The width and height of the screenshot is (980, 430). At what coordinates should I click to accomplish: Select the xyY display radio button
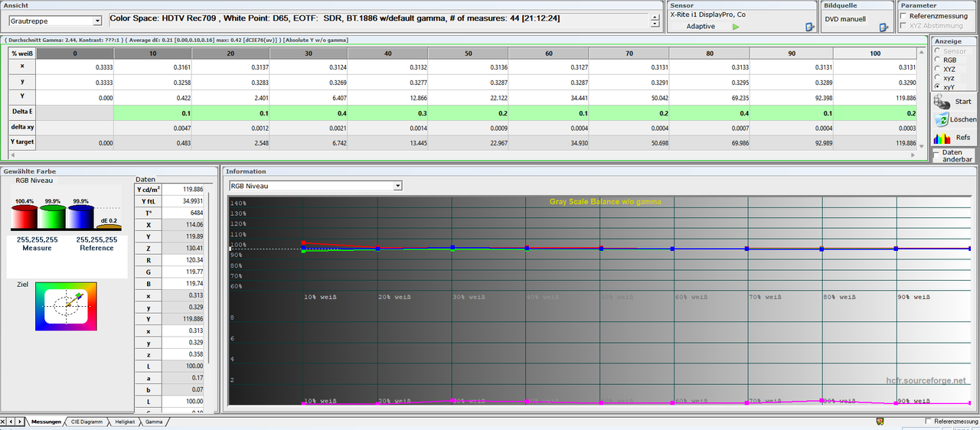937,87
